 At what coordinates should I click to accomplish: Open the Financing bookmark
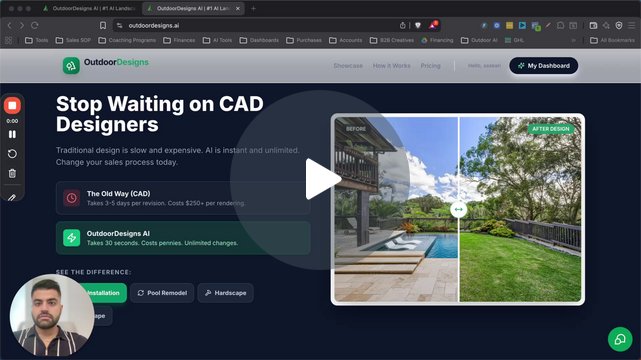pyautogui.click(x=437, y=40)
